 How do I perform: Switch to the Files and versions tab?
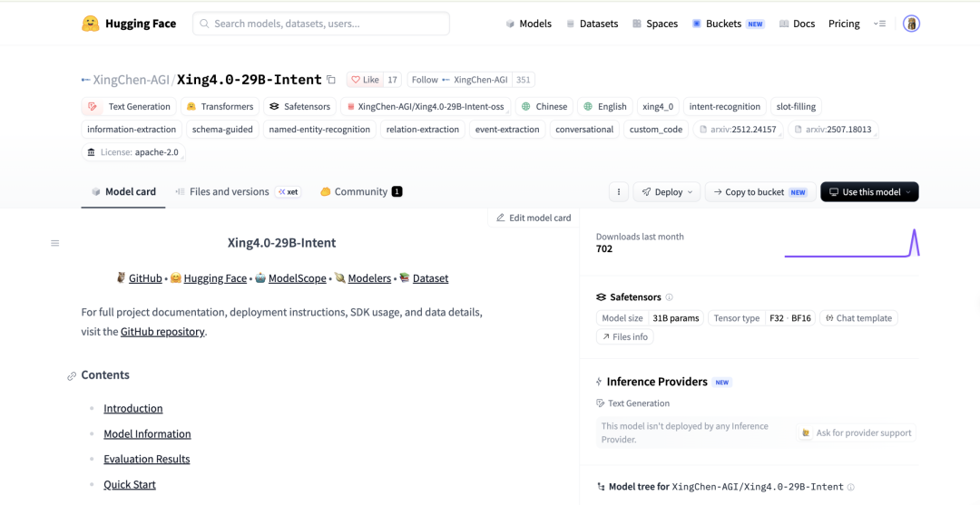[x=238, y=191]
